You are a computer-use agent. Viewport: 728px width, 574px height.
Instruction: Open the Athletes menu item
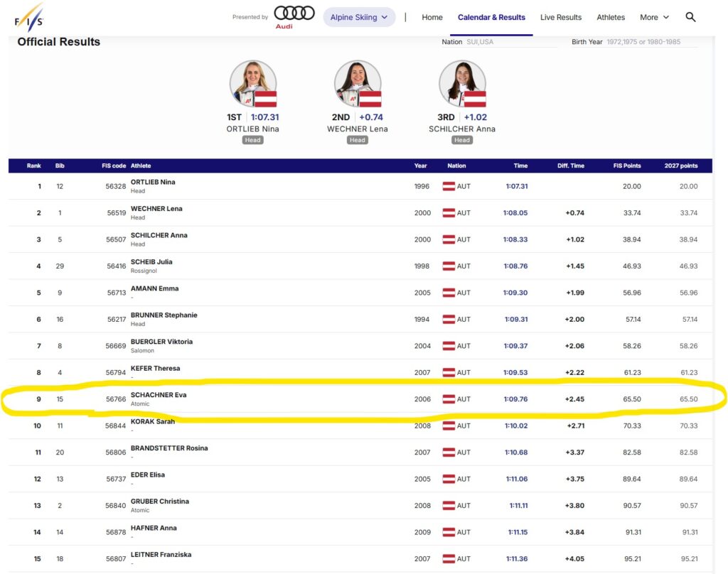(x=611, y=17)
